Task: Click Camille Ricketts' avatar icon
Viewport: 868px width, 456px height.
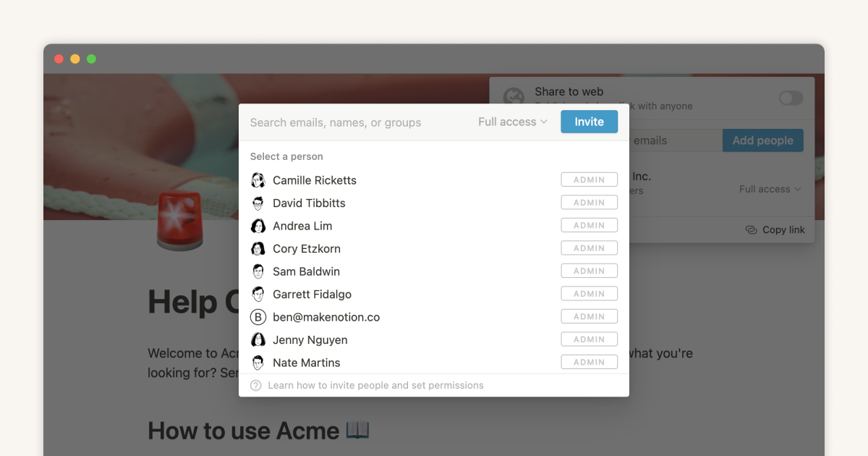Action: [x=258, y=180]
